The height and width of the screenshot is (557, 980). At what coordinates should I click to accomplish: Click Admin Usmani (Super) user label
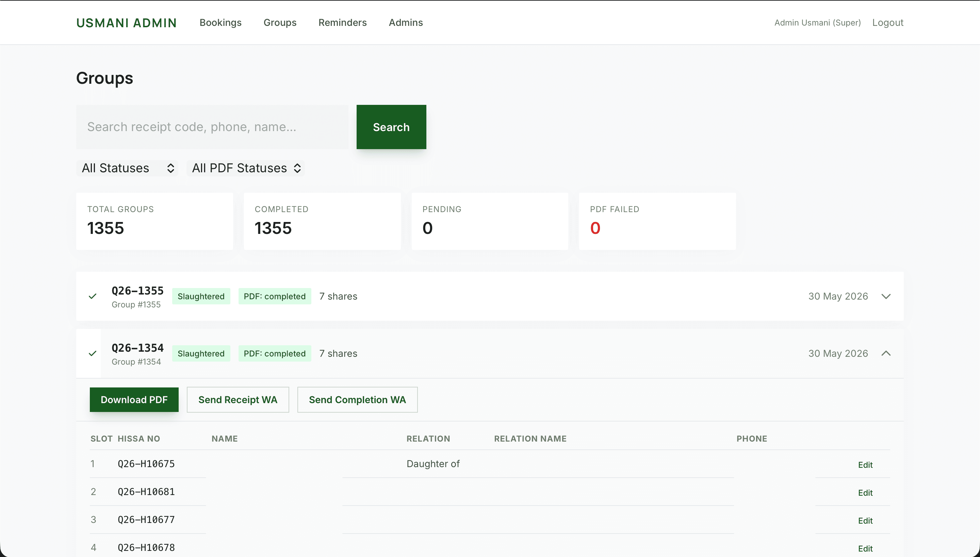818,22
